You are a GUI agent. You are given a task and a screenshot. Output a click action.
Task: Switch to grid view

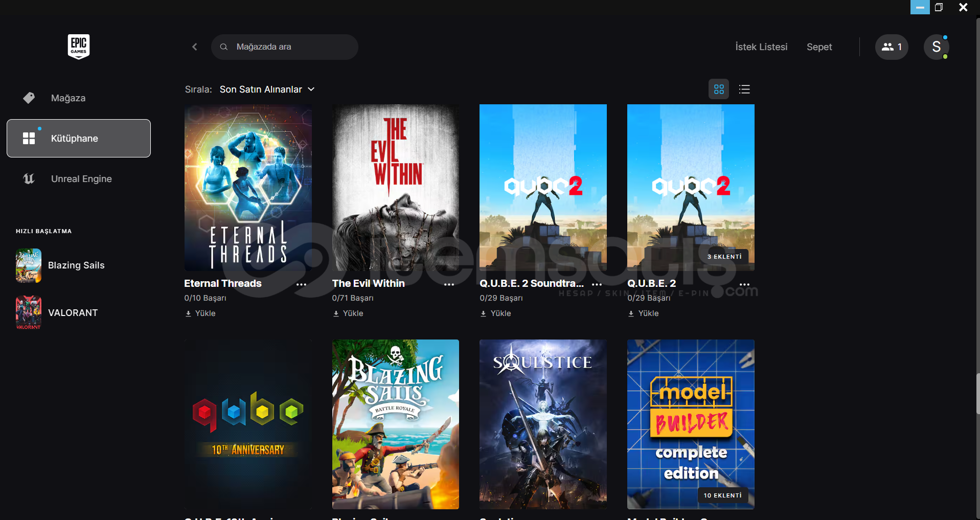(x=719, y=89)
